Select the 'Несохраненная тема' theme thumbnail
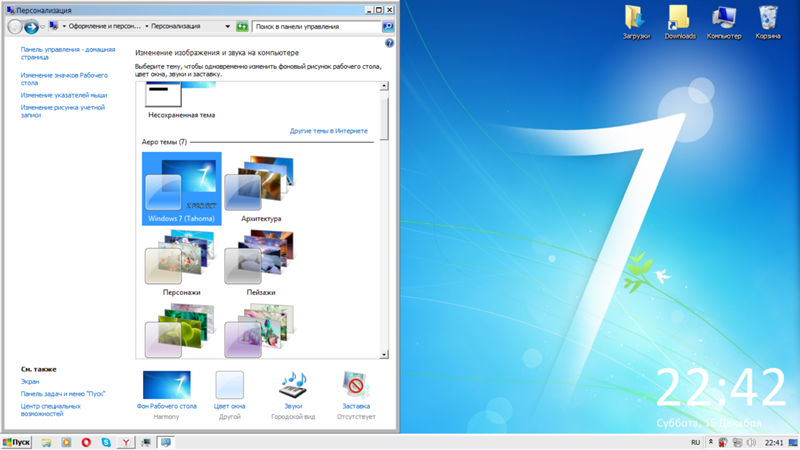The height and width of the screenshot is (450, 800). 181,101
